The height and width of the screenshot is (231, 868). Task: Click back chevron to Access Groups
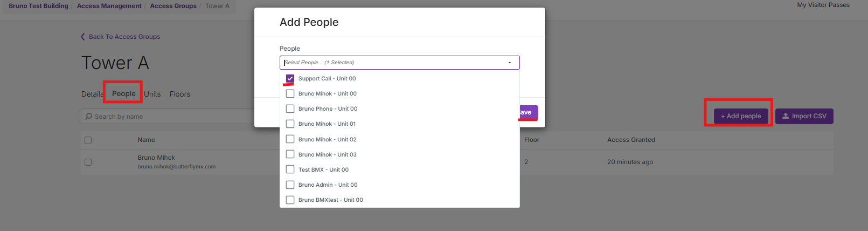click(x=82, y=37)
